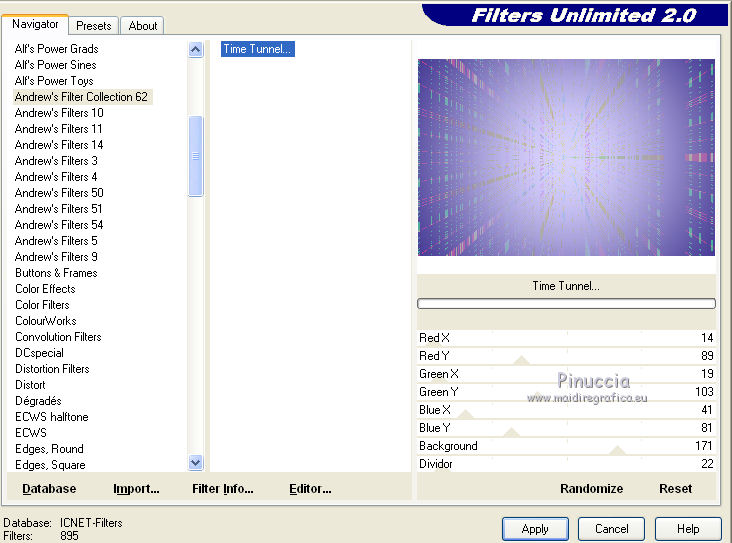Select Andrew's Filters 51 category
Screen dimensions: 732x543
58,209
